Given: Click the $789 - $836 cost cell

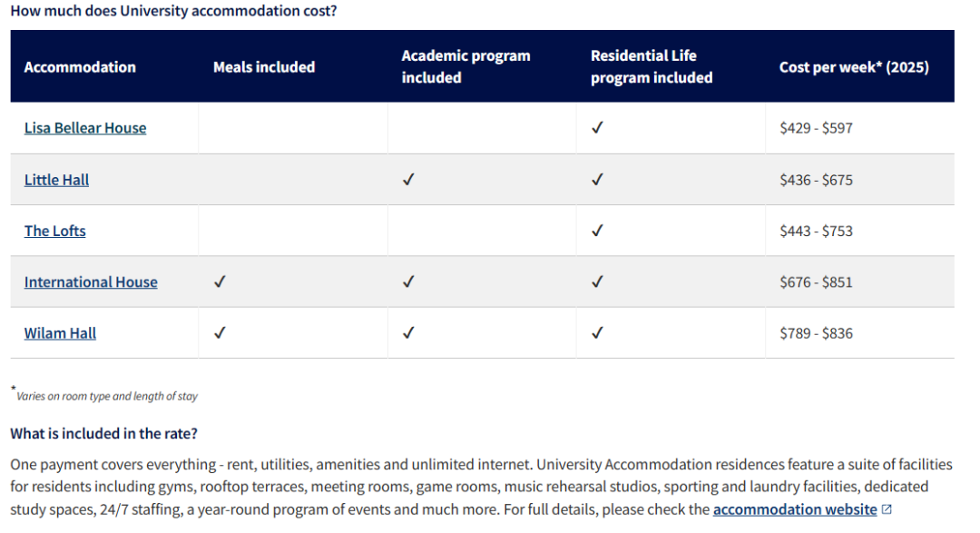Looking at the screenshot, I should (x=816, y=333).
